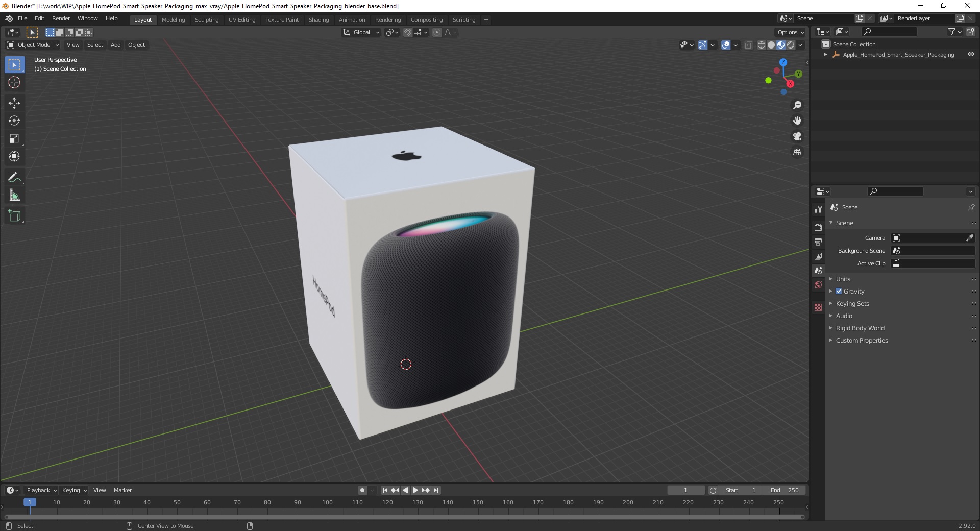Switch to the Shading workspace tab
The height and width of the screenshot is (531, 980).
[x=318, y=19]
